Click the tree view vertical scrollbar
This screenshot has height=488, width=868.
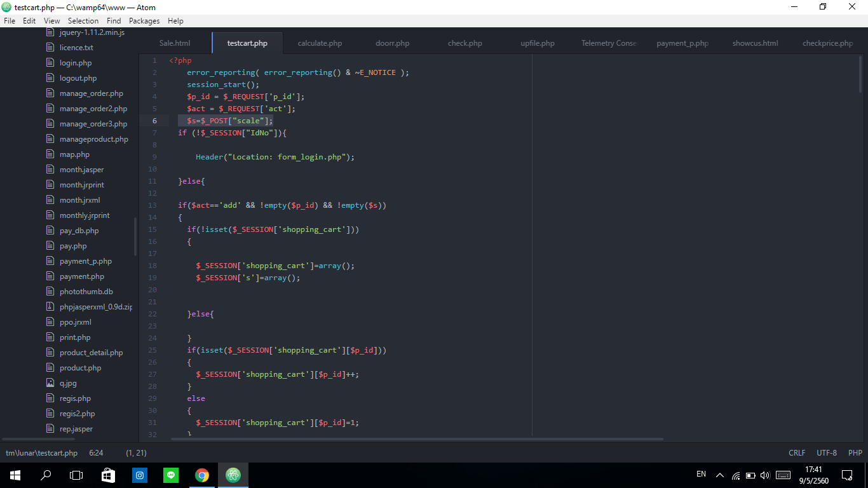[x=135, y=236]
